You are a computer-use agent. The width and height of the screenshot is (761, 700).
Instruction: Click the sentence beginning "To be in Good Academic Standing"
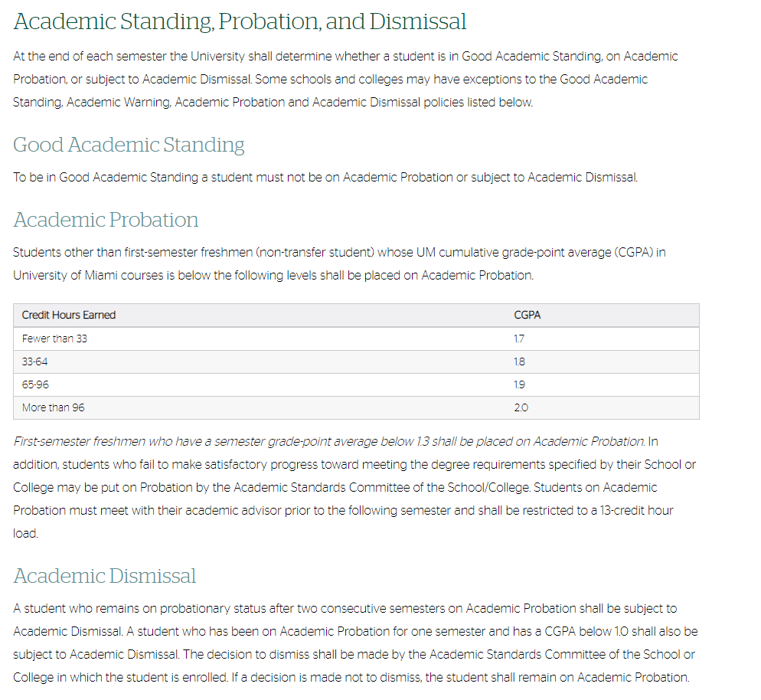click(325, 177)
